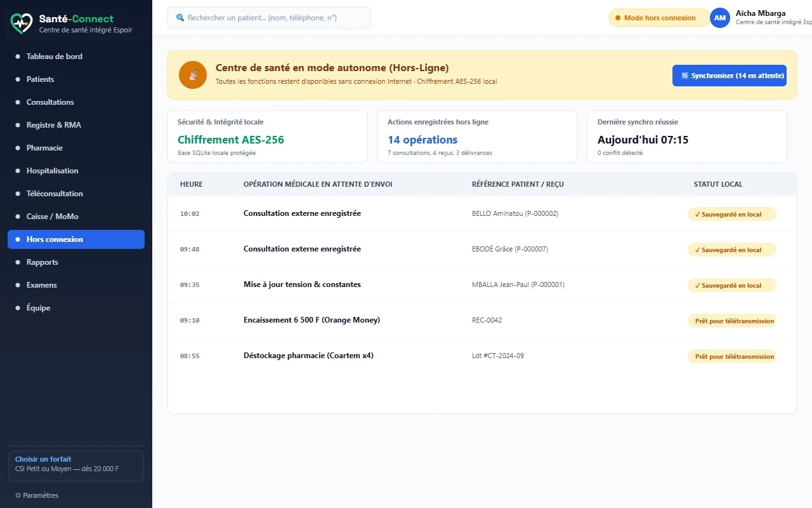This screenshot has height=508, width=812.
Task: Open Tableau de bord menu item
Action: 76,57
